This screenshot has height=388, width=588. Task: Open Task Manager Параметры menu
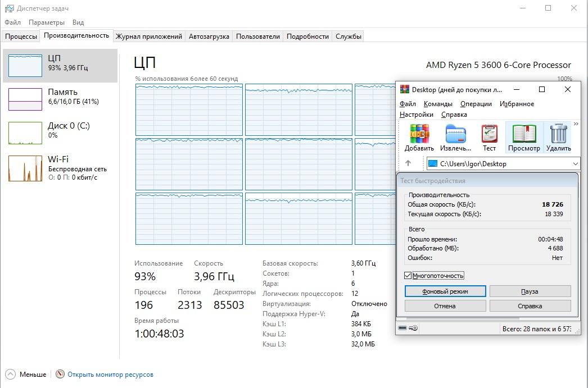(47, 22)
